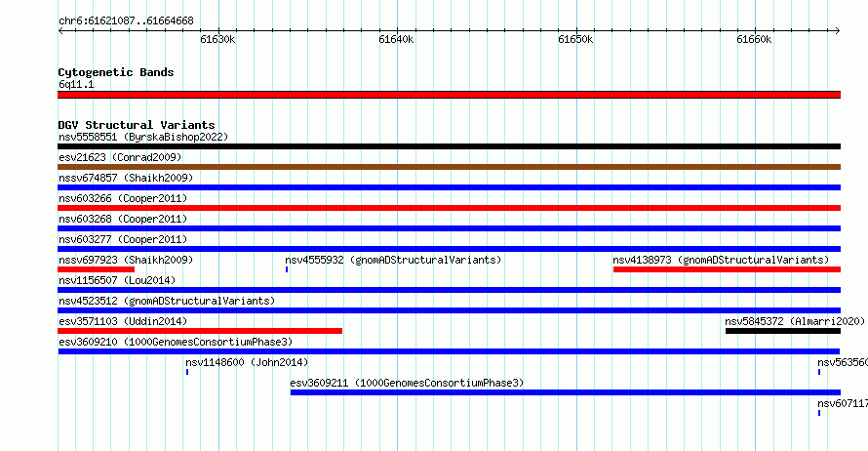
Task: Click esv21623 (Conrad2009) label
Action: [x=120, y=157]
